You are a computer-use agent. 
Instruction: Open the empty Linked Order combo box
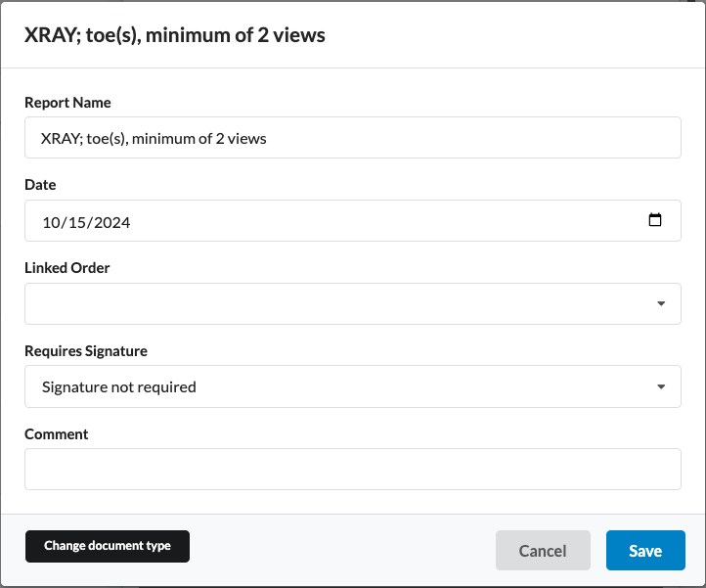coord(332,304)
